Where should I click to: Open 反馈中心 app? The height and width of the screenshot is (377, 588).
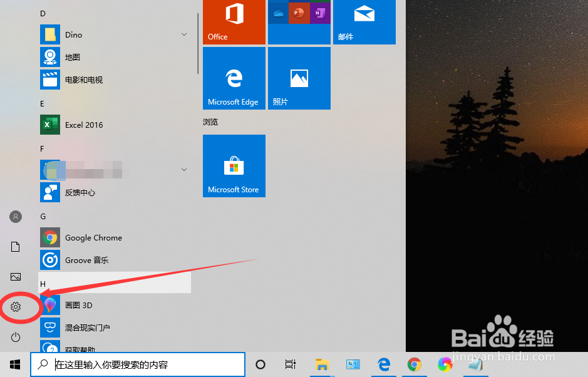(x=115, y=192)
